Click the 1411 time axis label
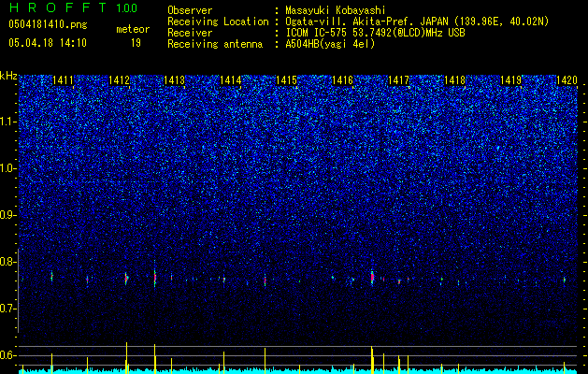 [63, 80]
